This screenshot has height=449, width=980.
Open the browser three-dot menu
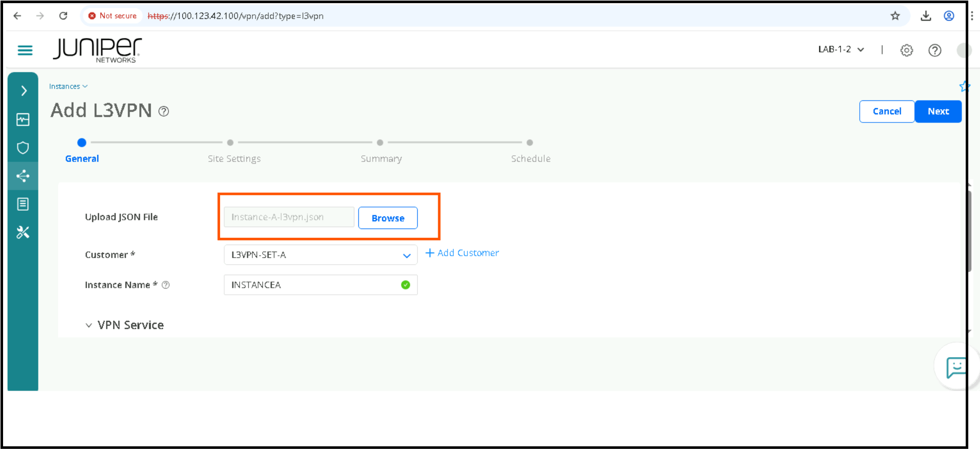coord(972,16)
